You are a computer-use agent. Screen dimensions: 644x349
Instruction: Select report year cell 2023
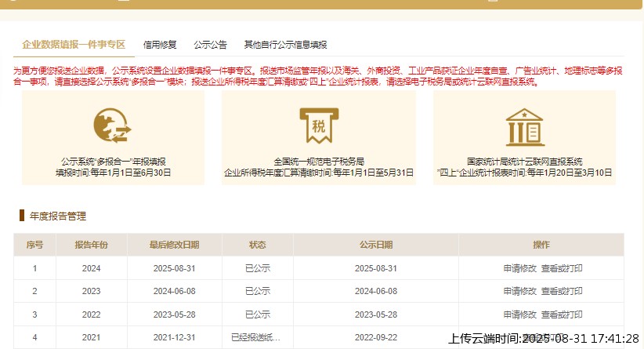tap(91, 291)
